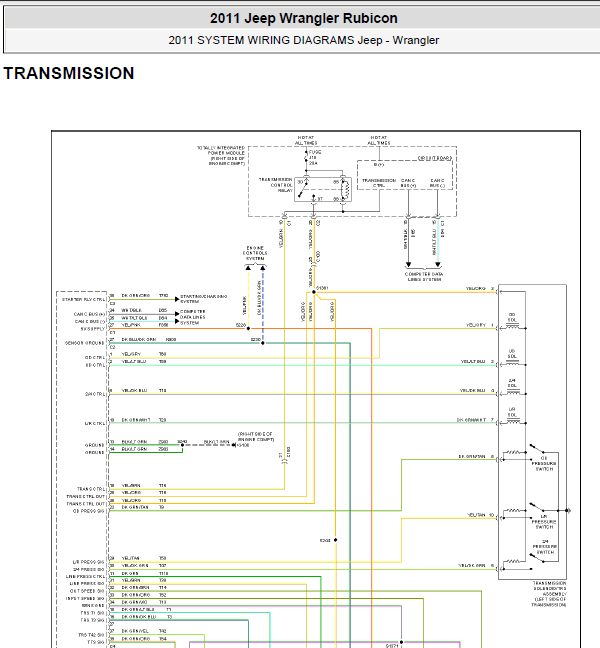Click the G106 ground symbol
This screenshot has width=600, height=648.
click(234, 445)
